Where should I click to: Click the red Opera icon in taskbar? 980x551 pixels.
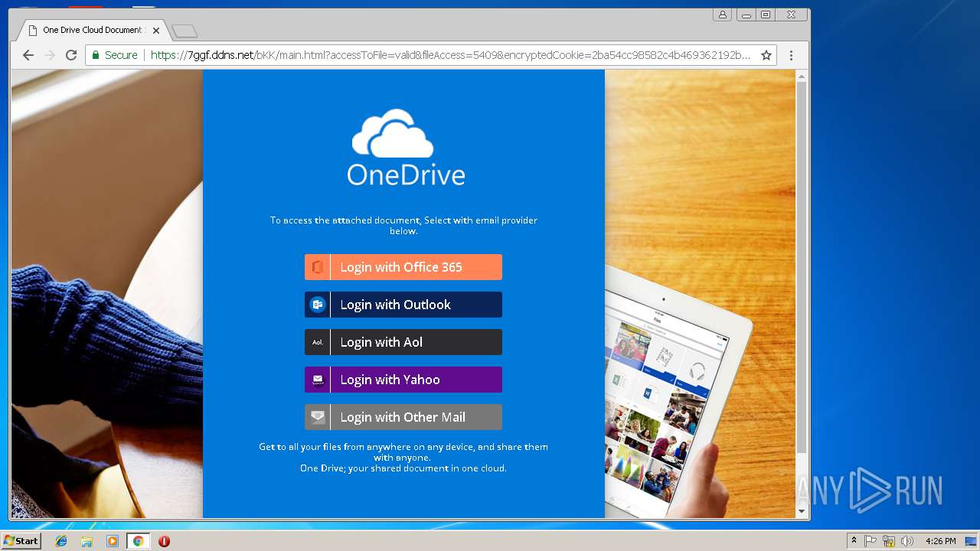164,541
